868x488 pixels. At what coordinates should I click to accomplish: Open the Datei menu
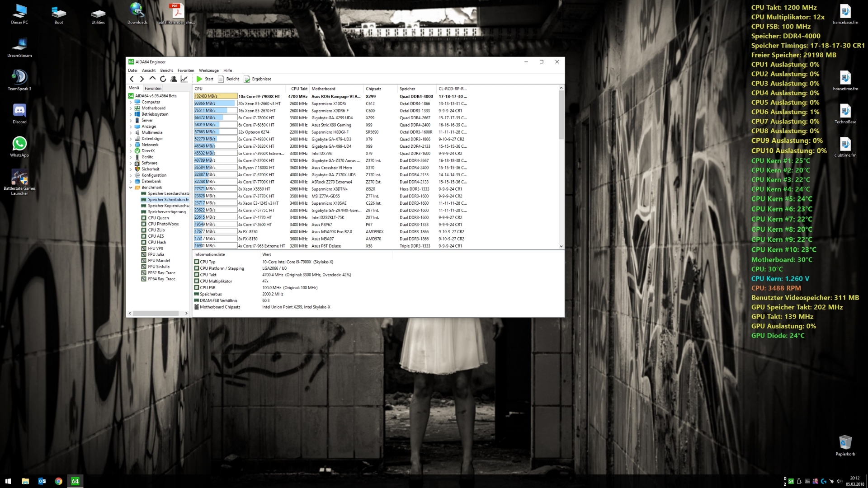coord(132,70)
